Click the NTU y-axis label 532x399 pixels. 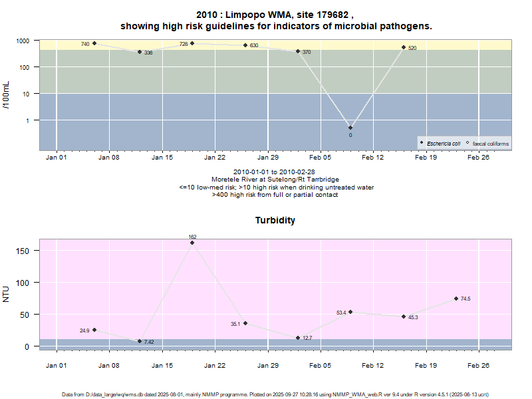pyautogui.click(x=7, y=294)
